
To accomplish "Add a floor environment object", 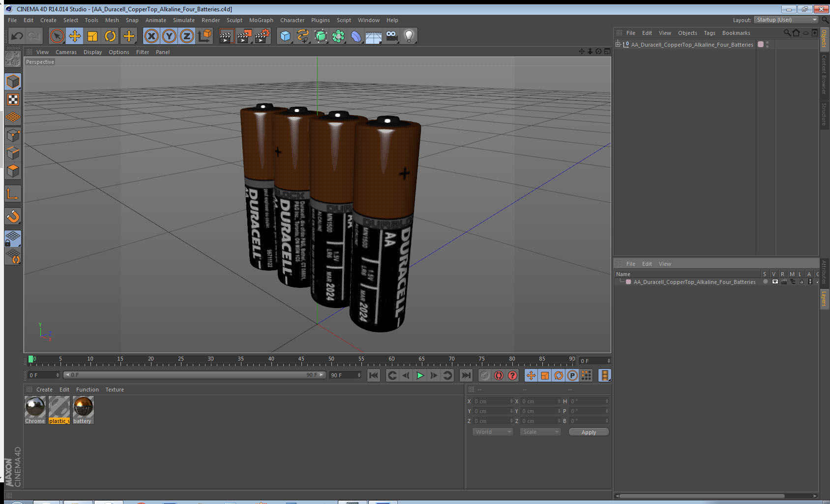I will click(x=374, y=36).
